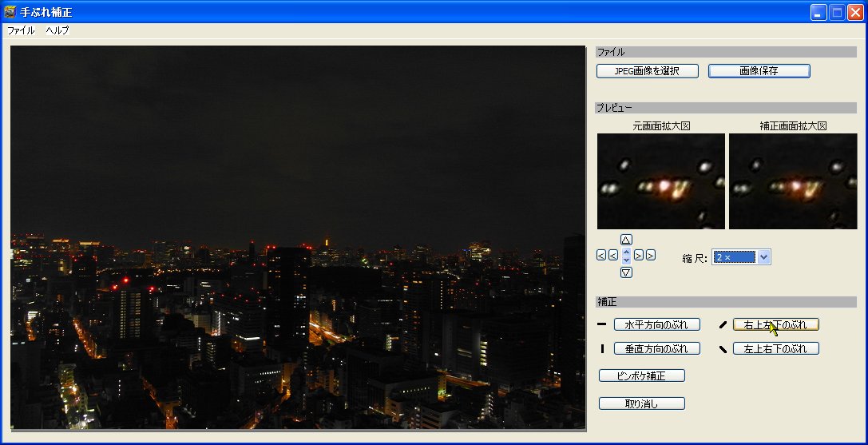868x445 pixels.
Task: Click the spinner's up arrow between navigation buttons
Action: coord(626,252)
